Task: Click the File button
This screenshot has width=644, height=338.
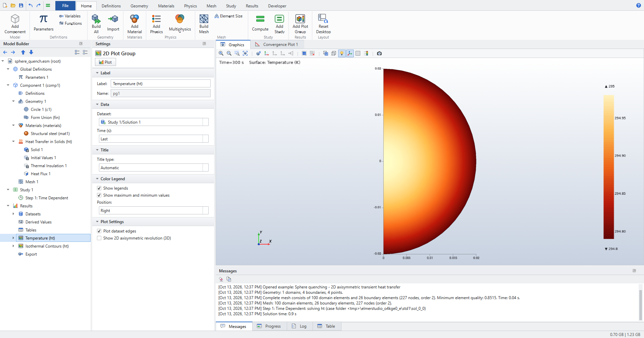Action: (65, 6)
